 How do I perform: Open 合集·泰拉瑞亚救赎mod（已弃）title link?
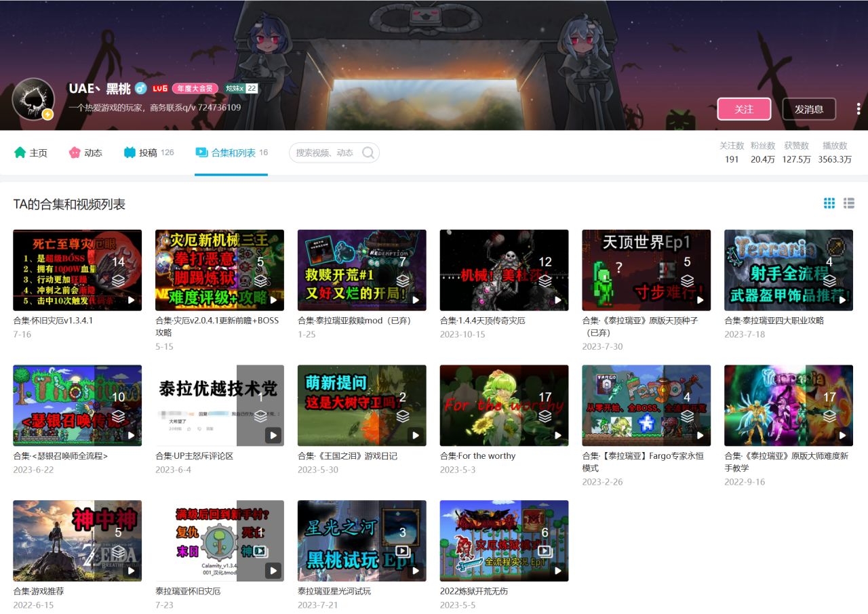tap(355, 321)
